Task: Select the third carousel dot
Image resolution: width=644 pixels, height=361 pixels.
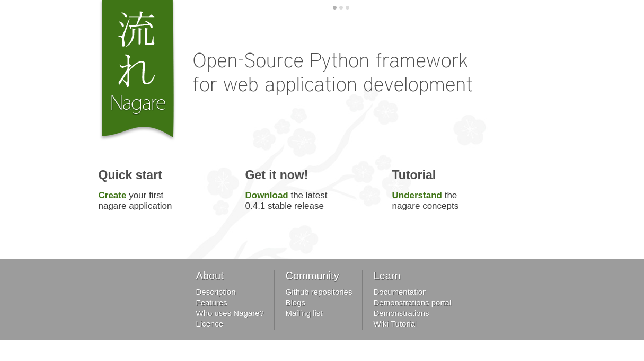Action: pos(347,7)
